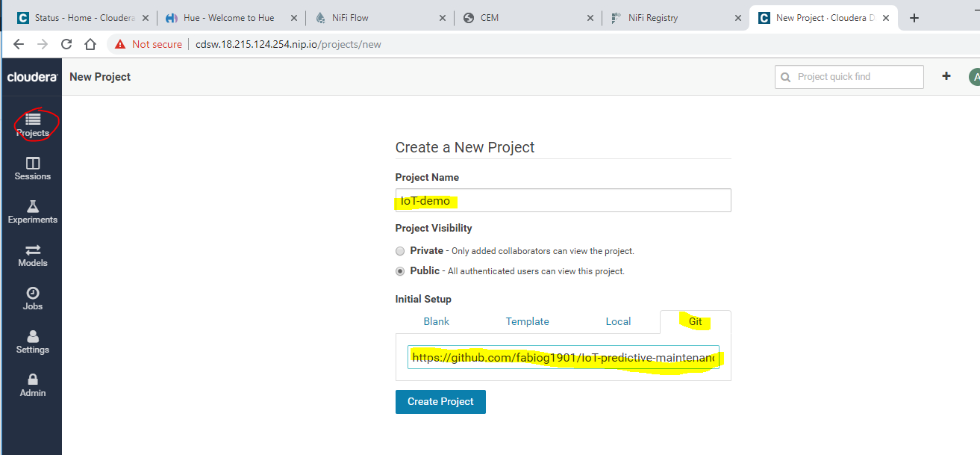Open Sessions in the sidebar
This screenshot has width=980, height=455.
point(33,169)
